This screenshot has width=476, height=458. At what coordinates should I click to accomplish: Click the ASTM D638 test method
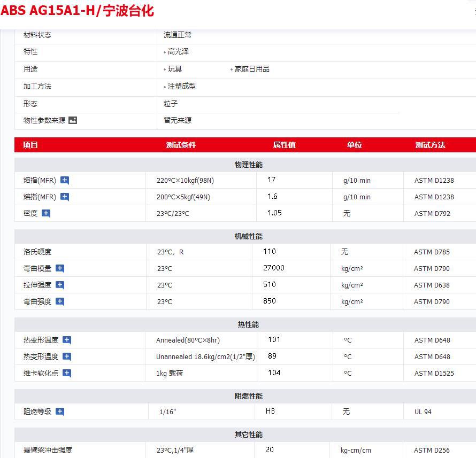[x=432, y=285]
